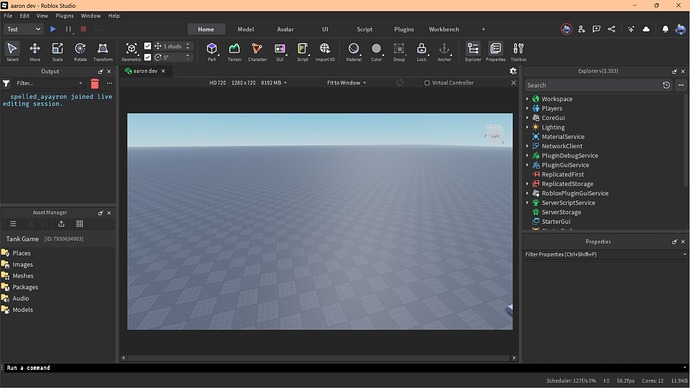Screen dimensions: 690x388
Task: Switch Asset Manager to grid view
Action: [x=80, y=224]
